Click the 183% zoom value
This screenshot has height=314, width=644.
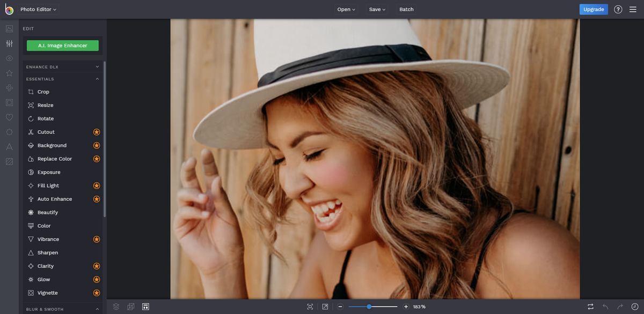(x=419, y=306)
